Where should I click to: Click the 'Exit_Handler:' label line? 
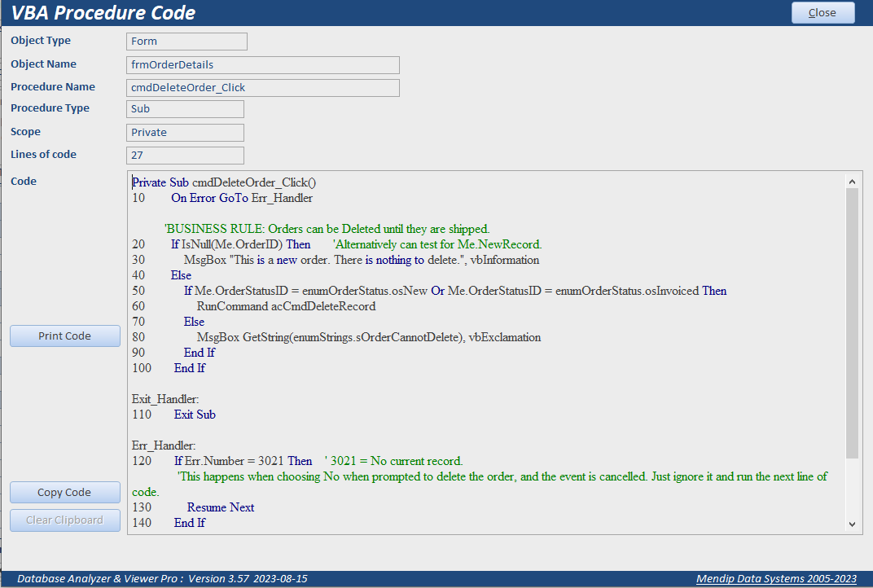click(x=165, y=399)
